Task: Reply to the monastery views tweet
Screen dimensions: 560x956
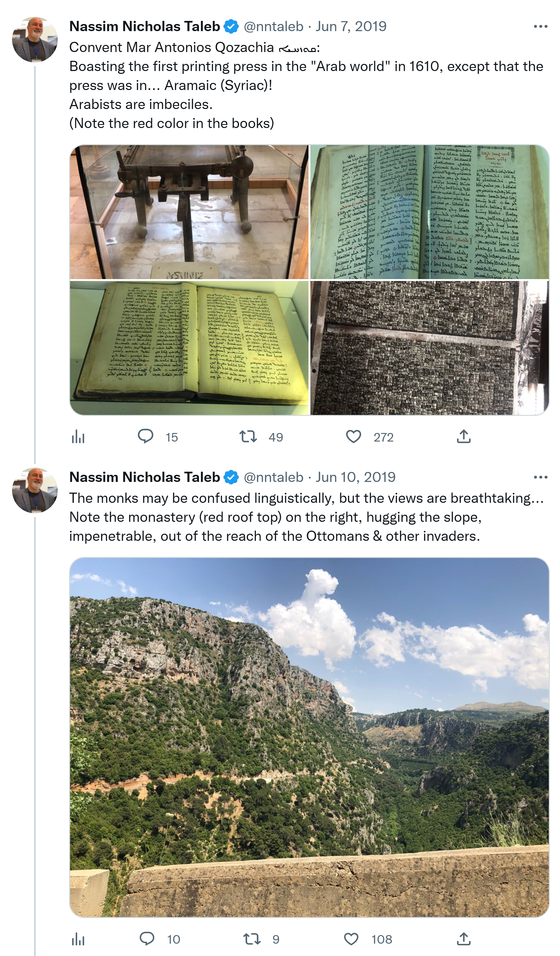Action: [147, 939]
